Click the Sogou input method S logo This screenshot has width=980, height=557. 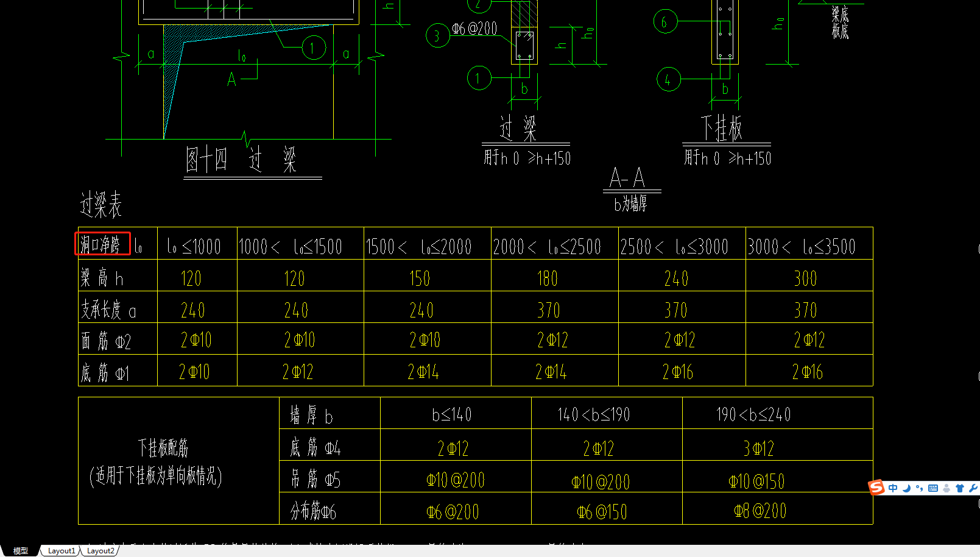tap(876, 488)
